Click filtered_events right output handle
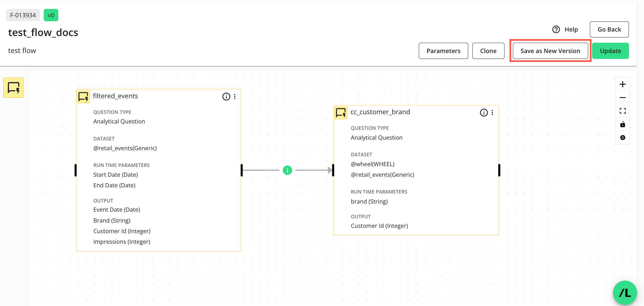Image resolution: width=644 pixels, height=306 pixels. point(242,170)
